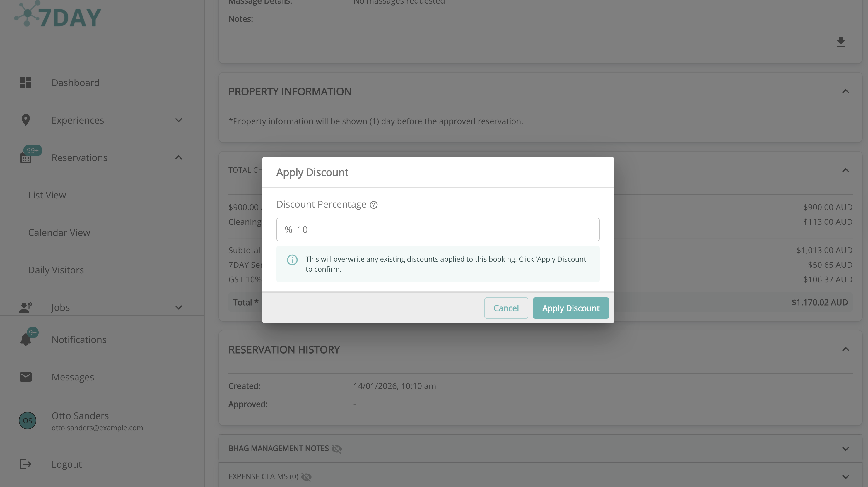This screenshot has width=868, height=487.
Task: Click the Messages envelope icon
Action: [x=25, y=377]
